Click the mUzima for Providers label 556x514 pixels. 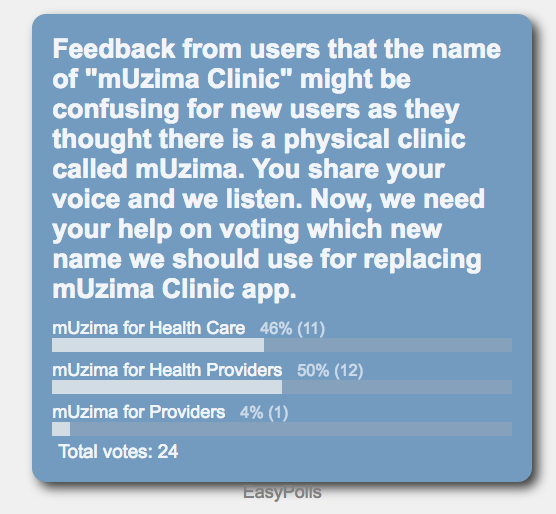tap(139, 412)
